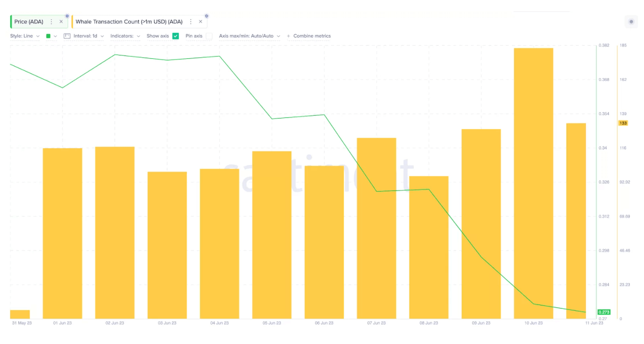The width and height of the screenshot is (644, 344).
Task: Click the 0.382 price axis value
Action: [x=604, y=45]
